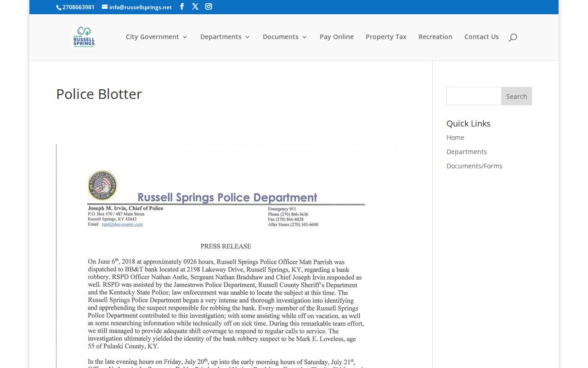This screenshot has width=588, height=368.
Task: Expand the Departments navigation dropdown
Action: tap(225, 37)
